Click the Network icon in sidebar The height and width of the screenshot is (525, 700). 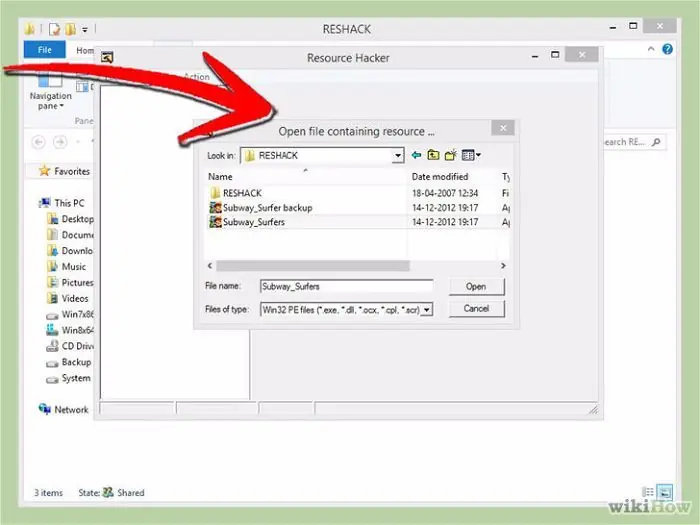click(45, 409)
